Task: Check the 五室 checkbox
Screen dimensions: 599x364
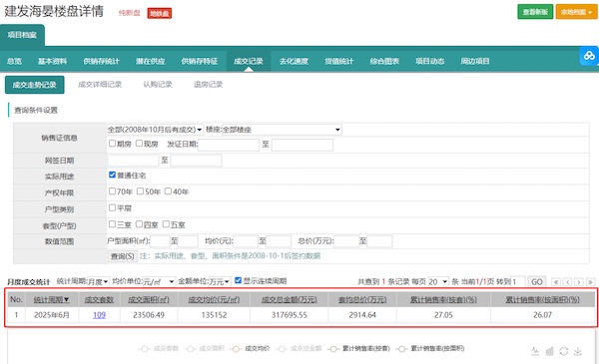Action: point(166,224)
